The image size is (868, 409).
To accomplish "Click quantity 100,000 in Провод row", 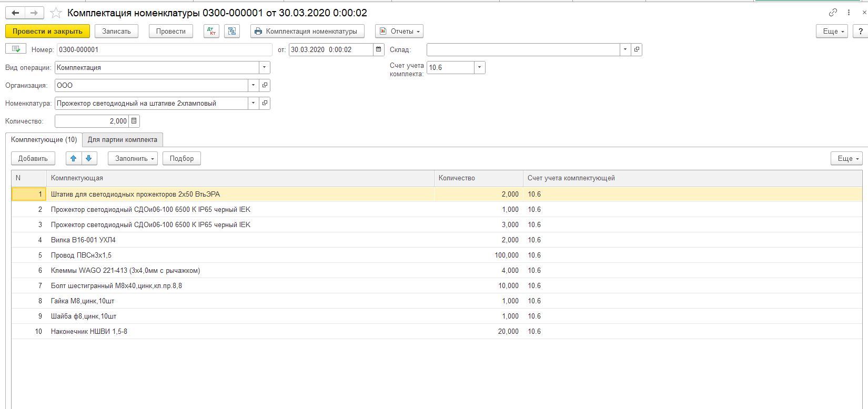I will point(507,255).
